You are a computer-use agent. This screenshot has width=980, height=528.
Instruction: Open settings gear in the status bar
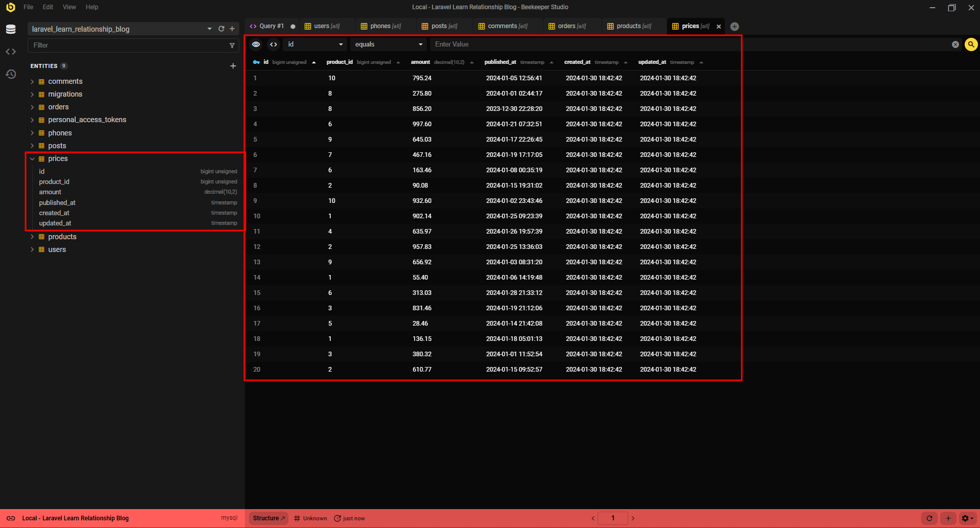tap(967, 518)
